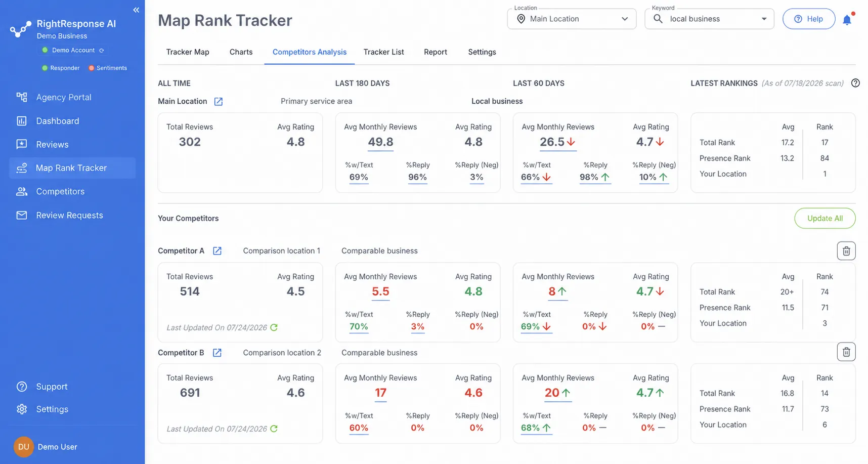Expand the Location dropdown
Viewport: 868px width, 464px height.
[x=572, y=19]
